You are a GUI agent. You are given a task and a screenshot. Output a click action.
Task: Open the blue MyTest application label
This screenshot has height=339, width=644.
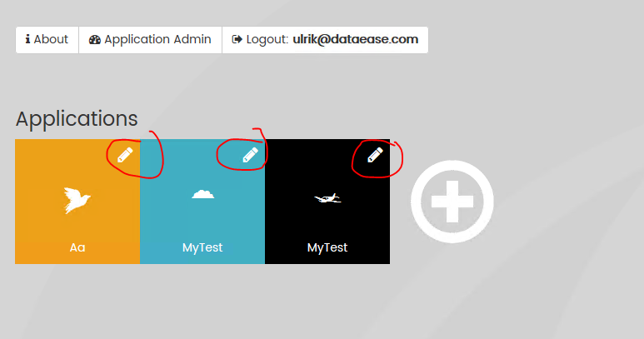pos(202,247)
